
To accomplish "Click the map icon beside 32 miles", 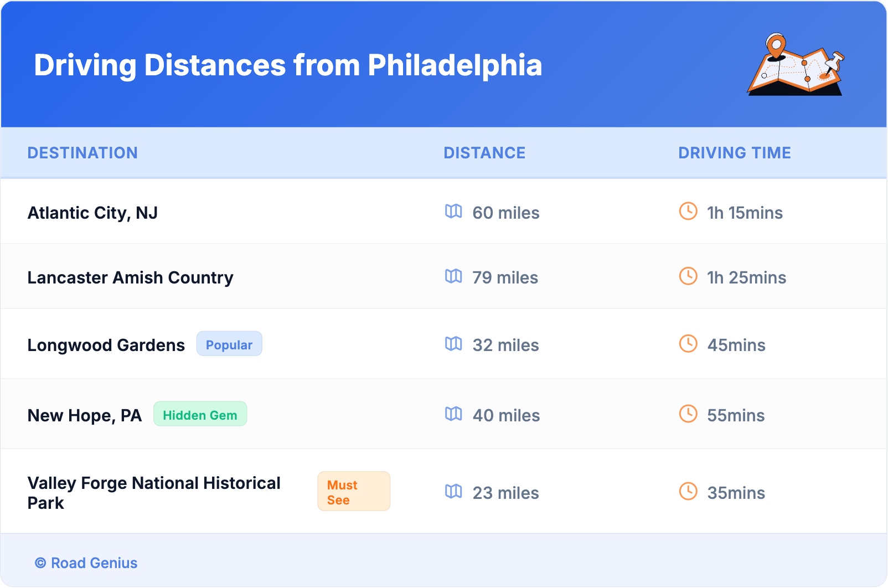I will [453, 344].
